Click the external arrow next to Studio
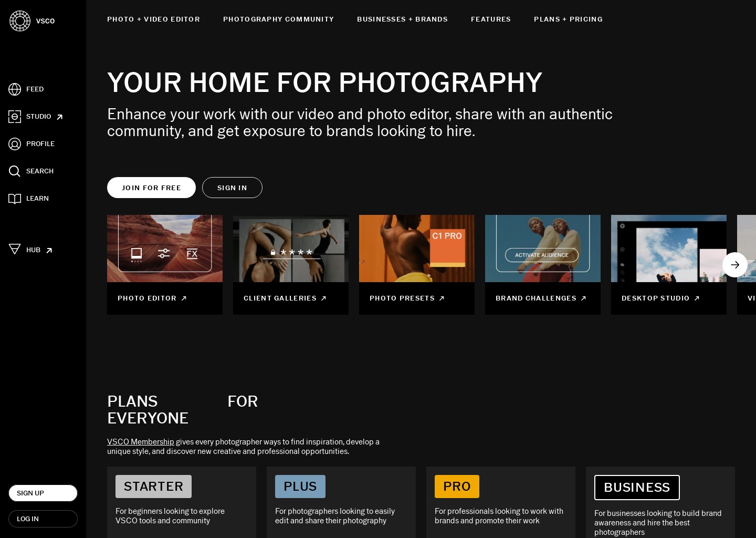Screen dimensions: 756x538 point(59,117)
